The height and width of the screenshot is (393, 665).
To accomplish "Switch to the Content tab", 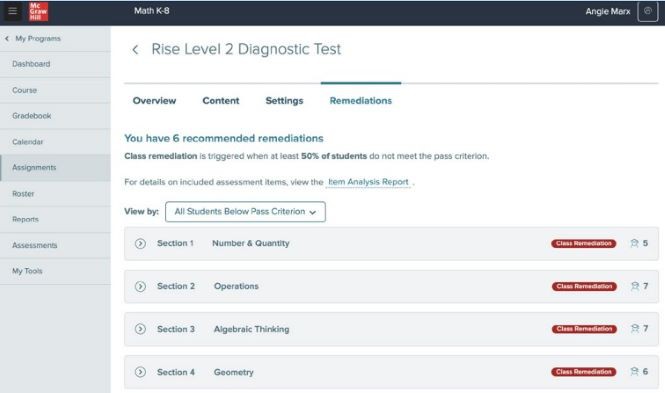I will [x=221, y=101].
